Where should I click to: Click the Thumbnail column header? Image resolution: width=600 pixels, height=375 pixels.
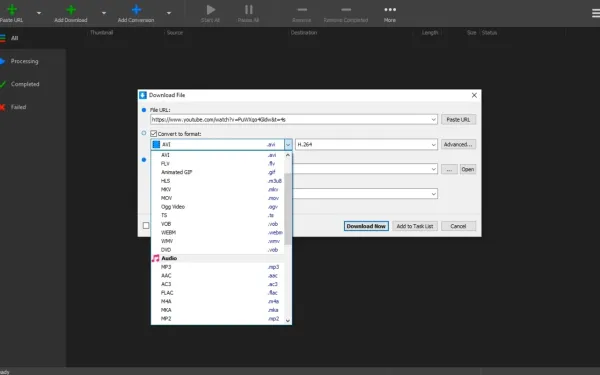(x=101, y=33)
